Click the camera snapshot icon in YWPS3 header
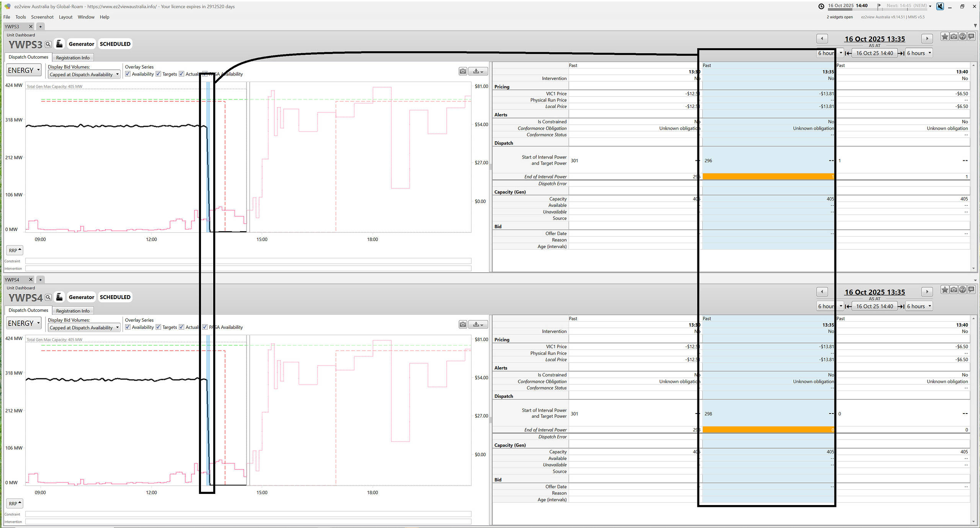 coord(954,37)
